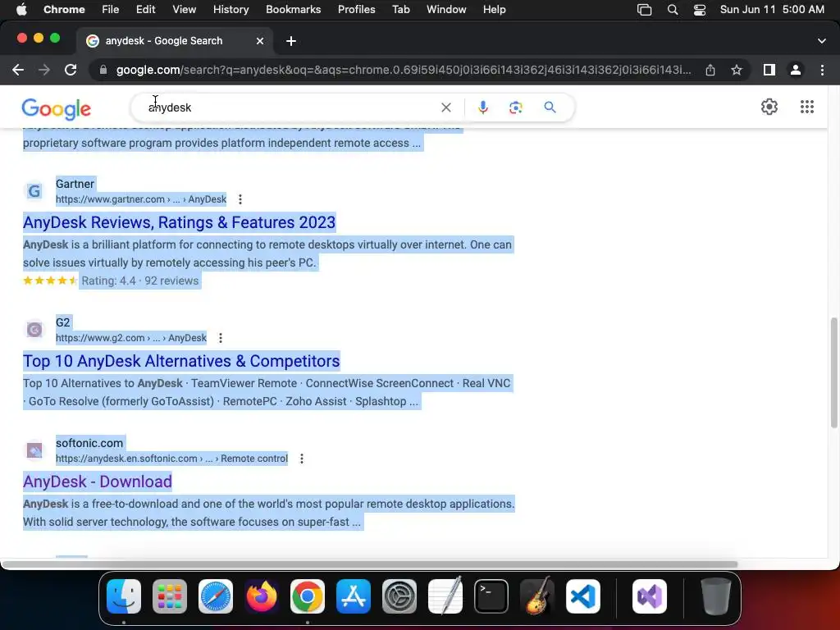Bookmark this page with the star
The width and height of the screenshot is (840, 630).
[x=737, y=70]
